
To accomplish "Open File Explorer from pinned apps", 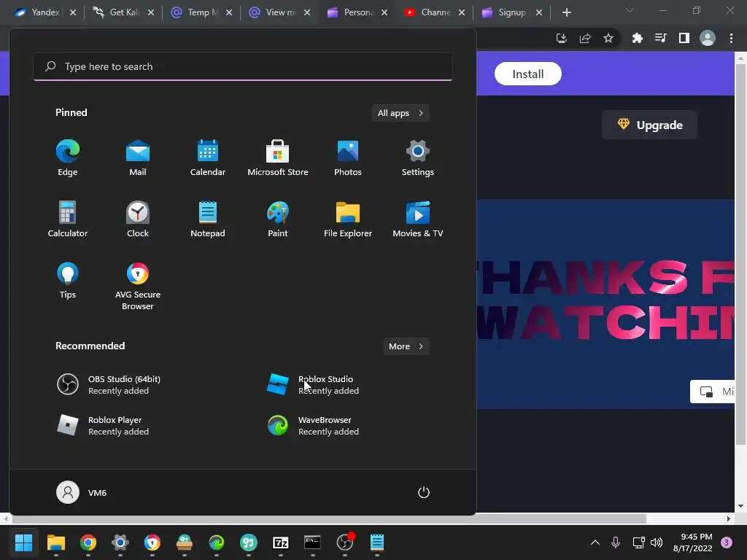I will tap(348, 219).
